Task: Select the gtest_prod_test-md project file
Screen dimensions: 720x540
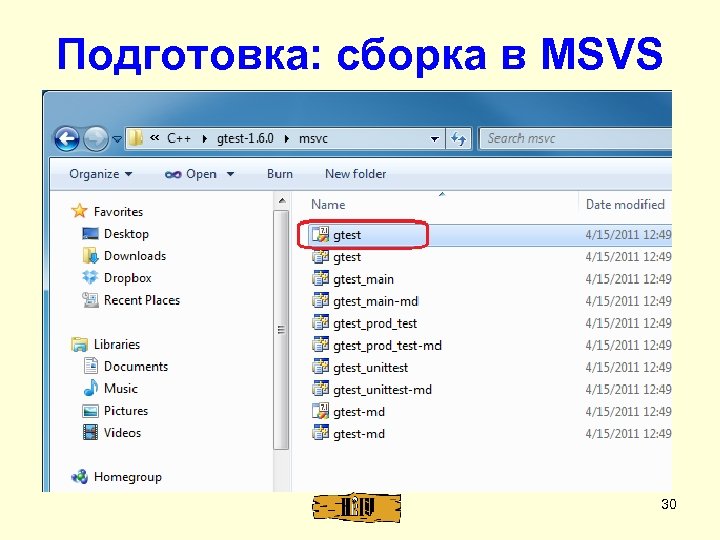Action: [x=387, y=345]
